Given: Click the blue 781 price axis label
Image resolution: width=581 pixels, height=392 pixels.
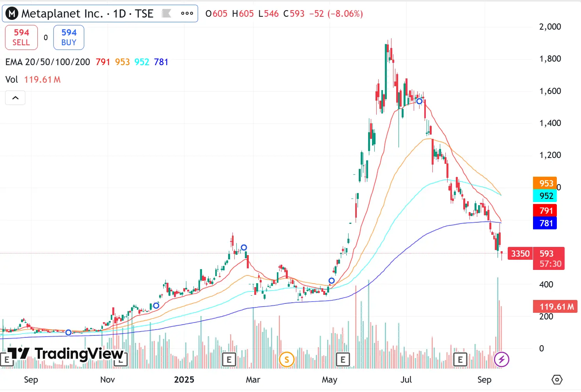Looking at the screenshot, I should (x=545, y=223).
